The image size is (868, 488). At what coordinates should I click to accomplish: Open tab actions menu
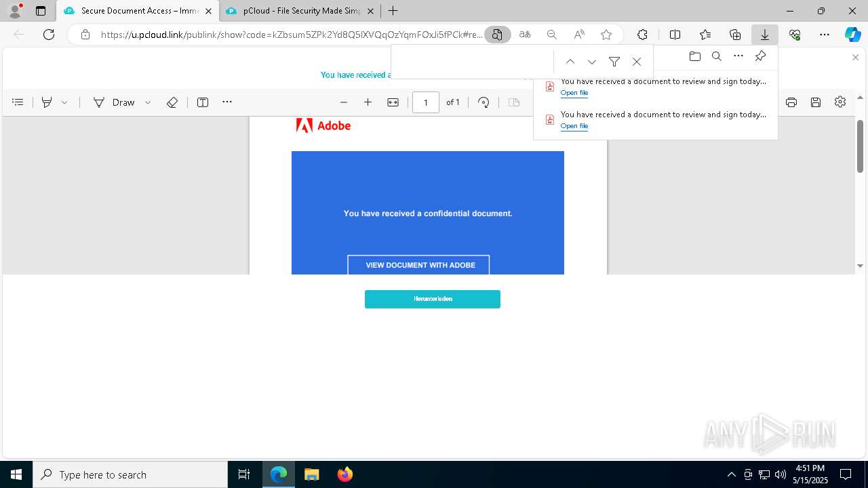click(41, 11)
